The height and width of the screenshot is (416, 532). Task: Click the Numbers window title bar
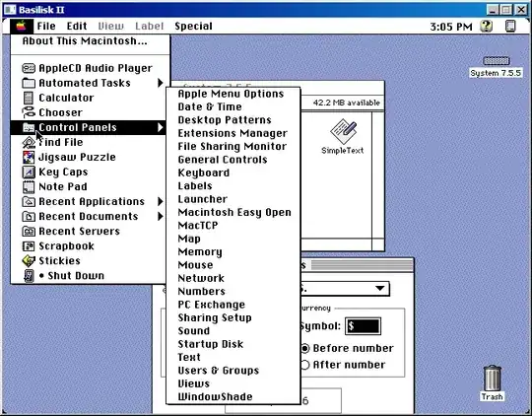point(357,265)
